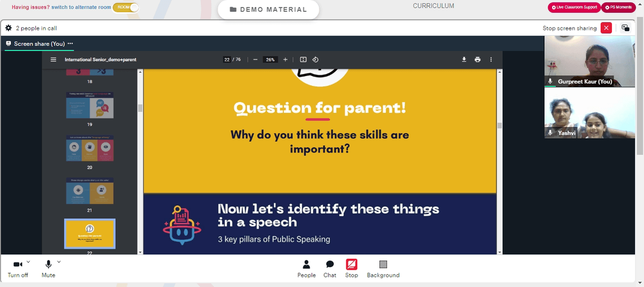This screenshot has height=287, width=644.
Task: Click PS Moments button
Action: [618, 7]
